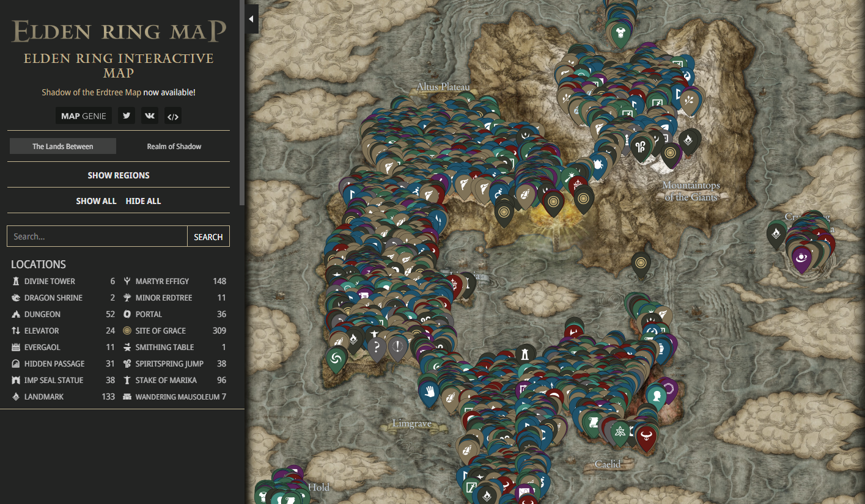Hide Hidden Passage markers

coord(63,363)
